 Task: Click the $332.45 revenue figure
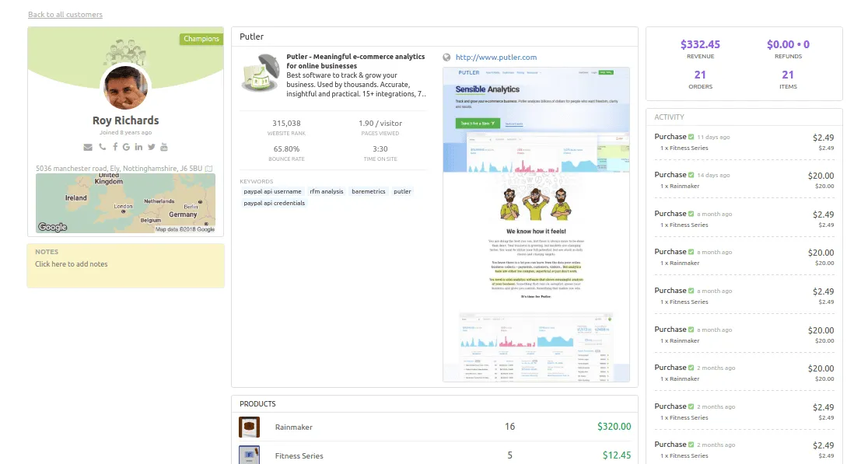[x=700, y=44]
